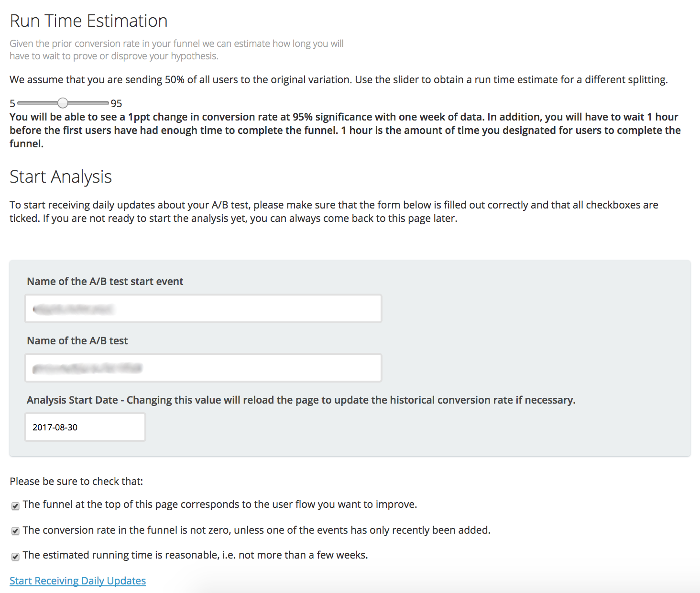Click the "Name of the A/B test start event" label
700x593 pixels.
click(x=105, y=281)
